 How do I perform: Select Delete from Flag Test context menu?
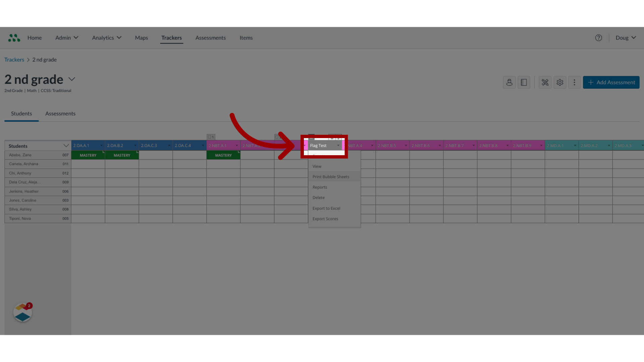[x=318, y=197]
